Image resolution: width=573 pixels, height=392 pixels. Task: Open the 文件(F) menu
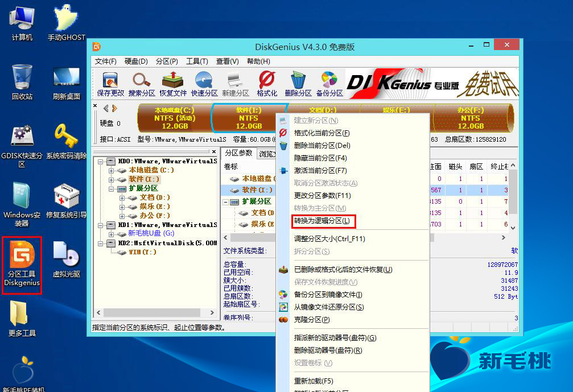click(x=106, y=61)
